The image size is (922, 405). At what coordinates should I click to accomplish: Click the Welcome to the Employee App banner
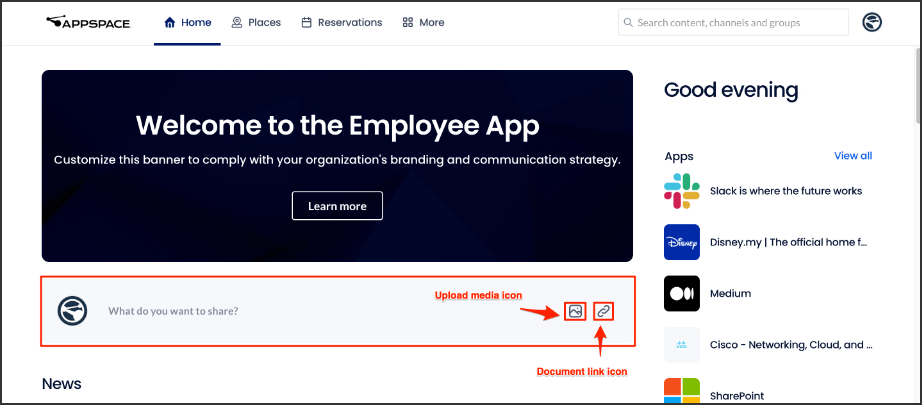click(x=337, y=166)
